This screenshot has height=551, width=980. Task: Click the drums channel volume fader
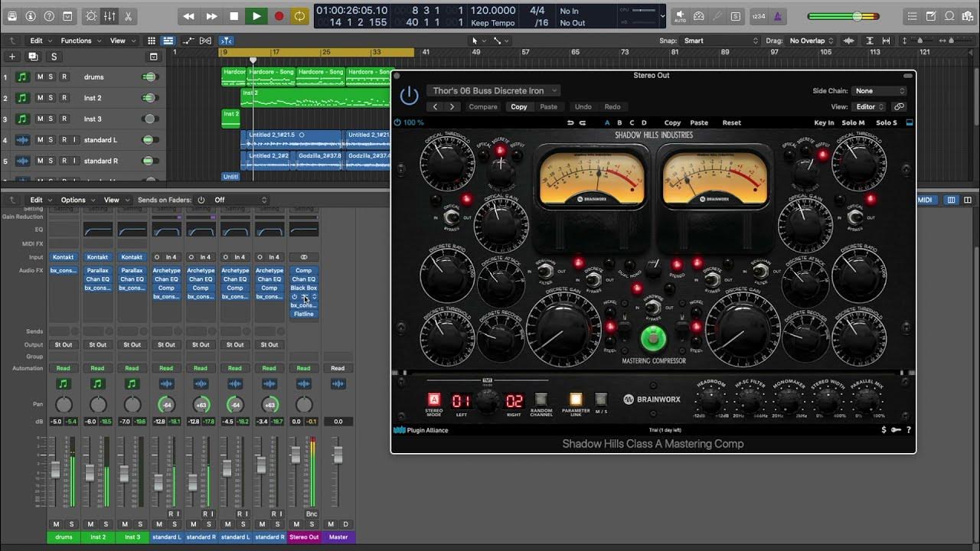[55, 470]
